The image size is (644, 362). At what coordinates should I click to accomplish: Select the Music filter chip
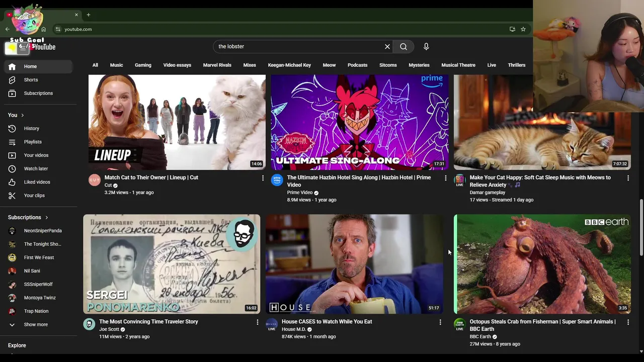(116, 65)
